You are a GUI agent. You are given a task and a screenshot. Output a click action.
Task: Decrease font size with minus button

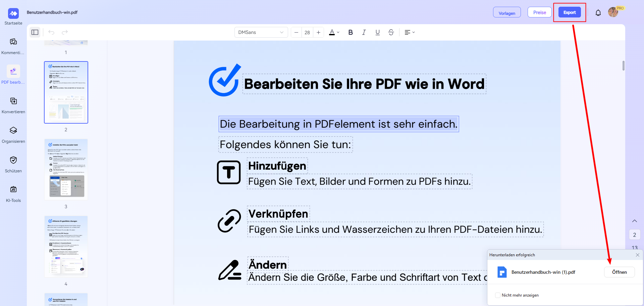[296, 32]
